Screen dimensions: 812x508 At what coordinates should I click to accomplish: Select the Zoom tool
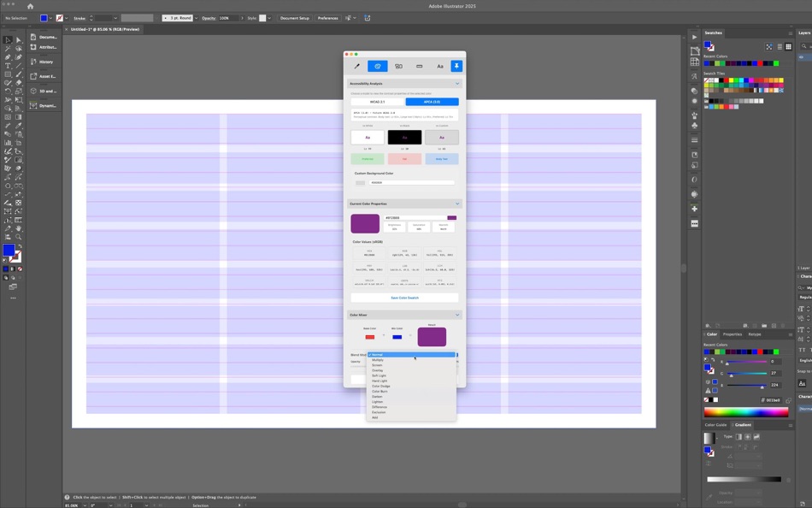[x=19, y=237]
